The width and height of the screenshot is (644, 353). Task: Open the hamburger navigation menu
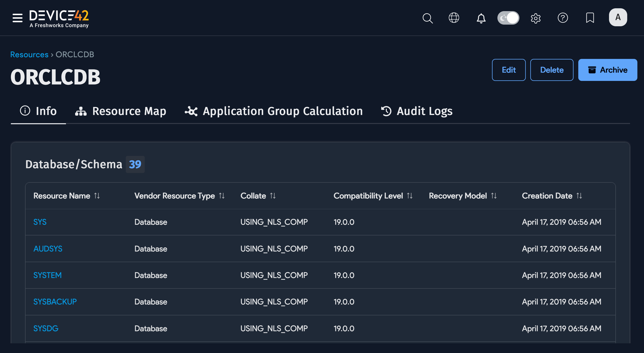17,18
